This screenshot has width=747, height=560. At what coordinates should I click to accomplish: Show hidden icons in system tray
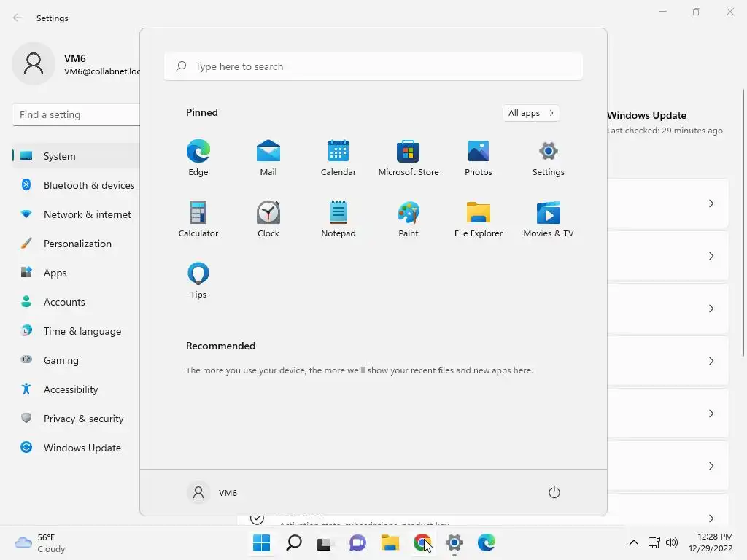point(634,542)
